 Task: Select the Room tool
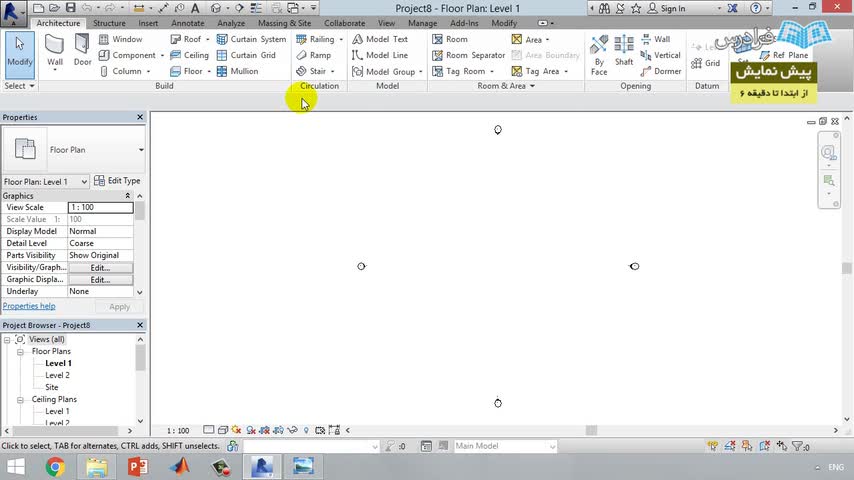point(450,39)
